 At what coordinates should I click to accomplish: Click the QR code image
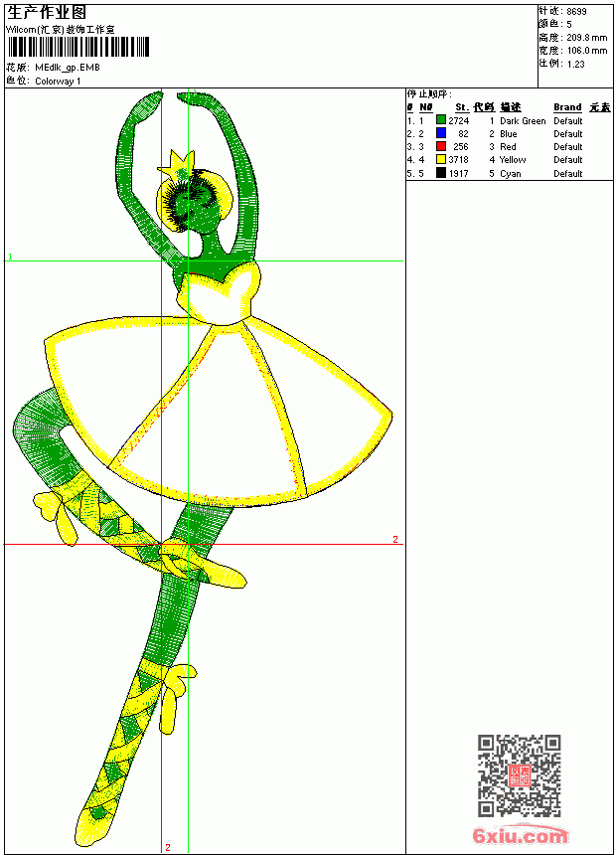tap(519, 774)
